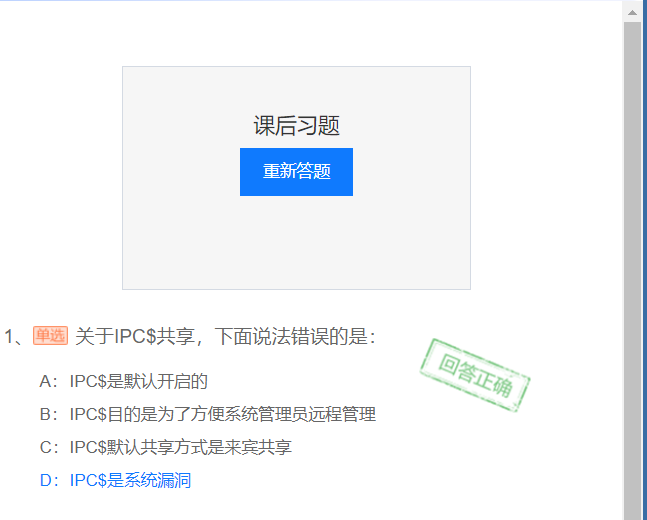
Task: Click empty gray area below 重新答题
Action: 296,242
